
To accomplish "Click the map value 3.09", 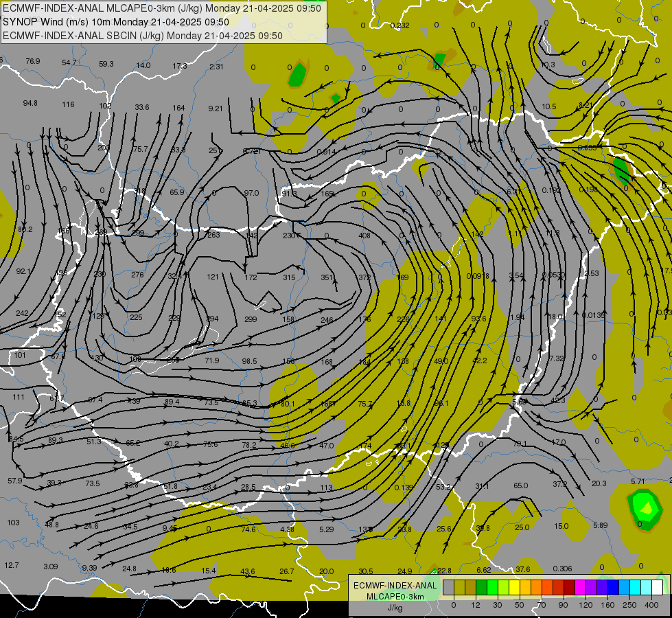I will click(51, 566).
